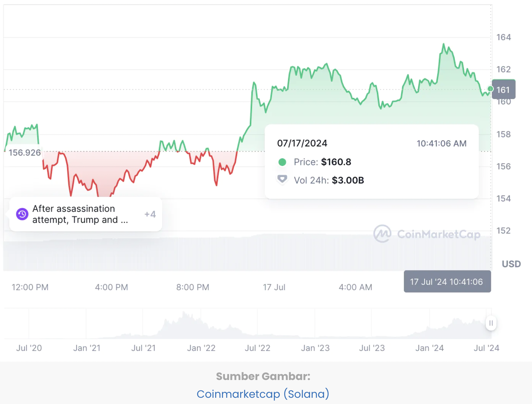The image size is (532, 404).
Task: Click the 161 current price label
Action: tap(504, 89)
